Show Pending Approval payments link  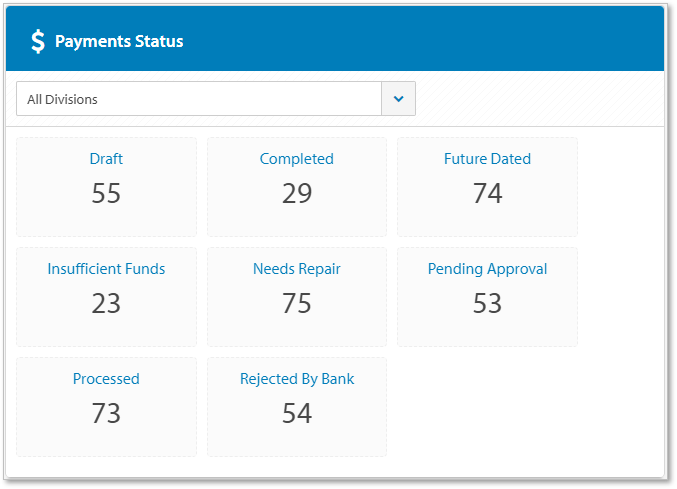coord(487,269)
